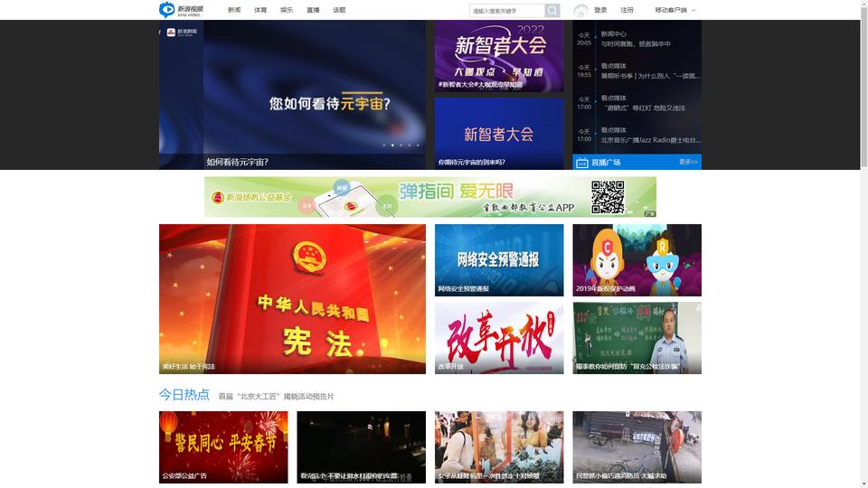Select the first carousel dot indicator
The width and height of the screenshot is (868, 488).
pyautogui.click(x=384, y=145)
